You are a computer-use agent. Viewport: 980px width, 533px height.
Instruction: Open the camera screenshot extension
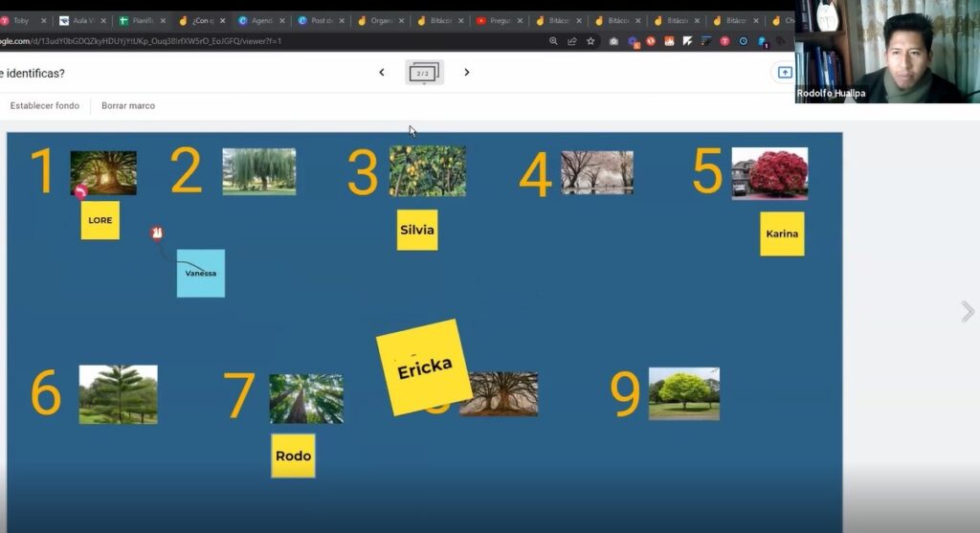click(613, 41)
